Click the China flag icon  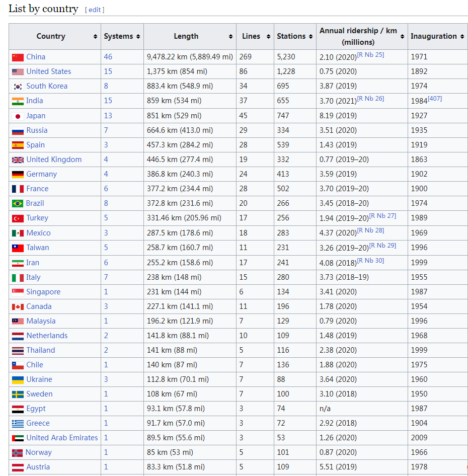click(x=18, y=57)
